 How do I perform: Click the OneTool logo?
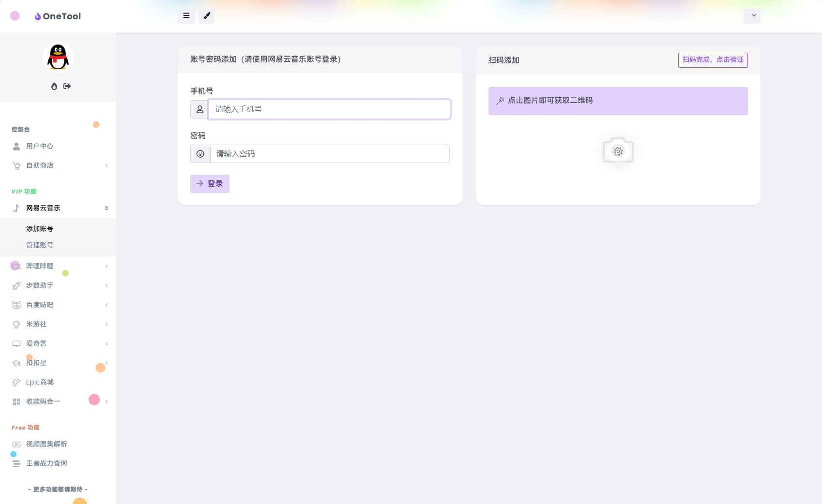click(58, 16)
